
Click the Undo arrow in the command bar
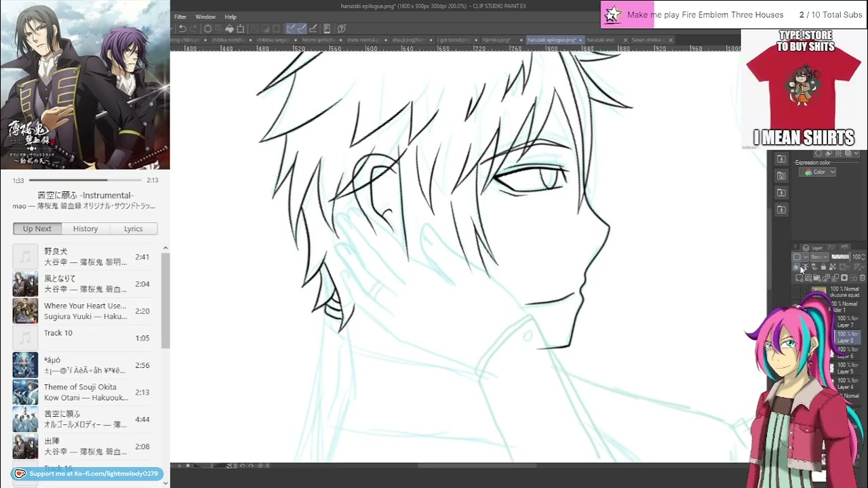(182, 28)
